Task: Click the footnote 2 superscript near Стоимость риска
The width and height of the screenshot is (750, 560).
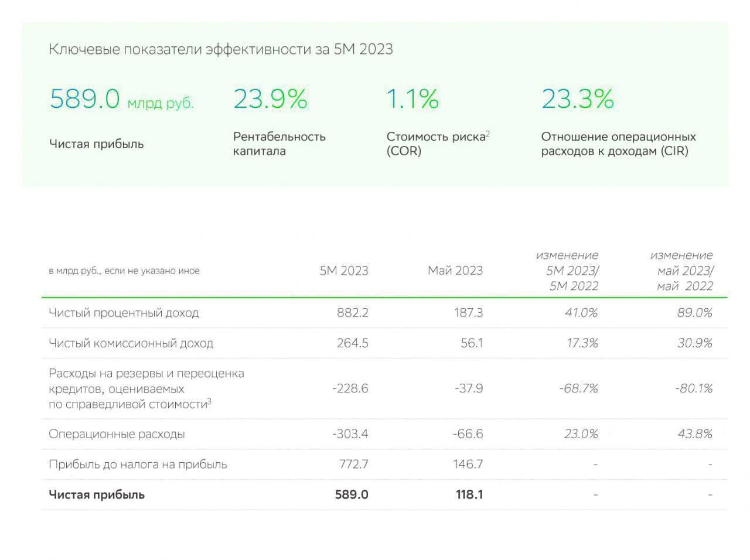Action: 487,134
